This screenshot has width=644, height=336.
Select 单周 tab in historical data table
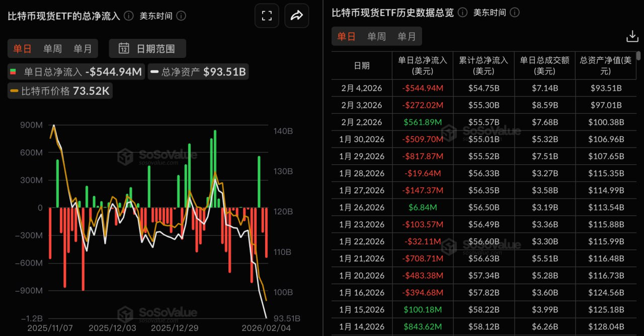(x=376, y=36)
